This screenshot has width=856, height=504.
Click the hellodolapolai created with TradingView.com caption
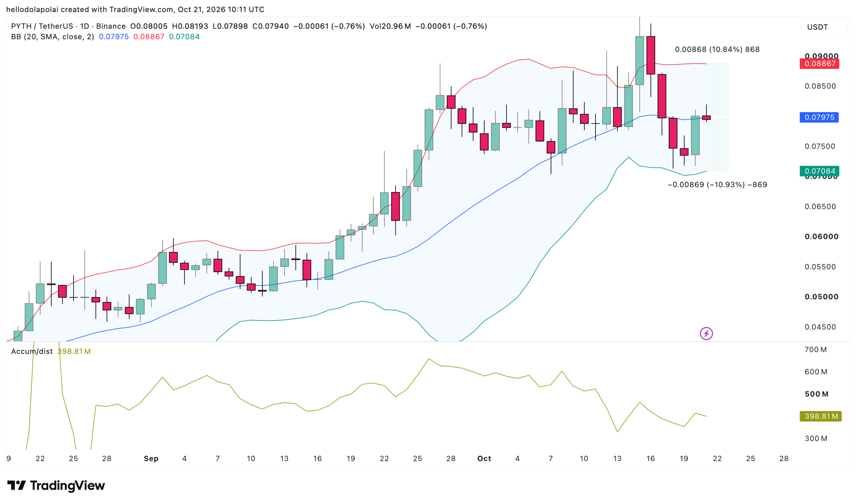tap(135, 9)
